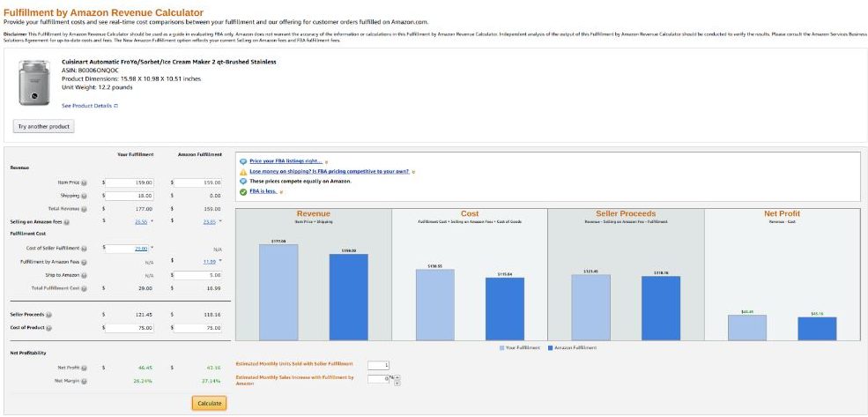The height and width of the screenshot is (417, 868).
Task: Click the Calculate button
Action: (209, 403)
